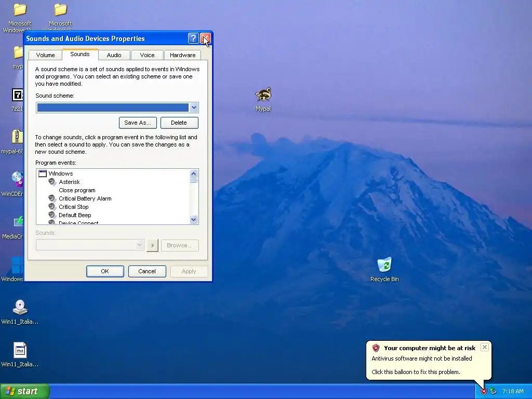The height and width of the screenshot is (399, 532).
Task: Click the speaker icon beside Critical Stop
Action: pos(52,207)
